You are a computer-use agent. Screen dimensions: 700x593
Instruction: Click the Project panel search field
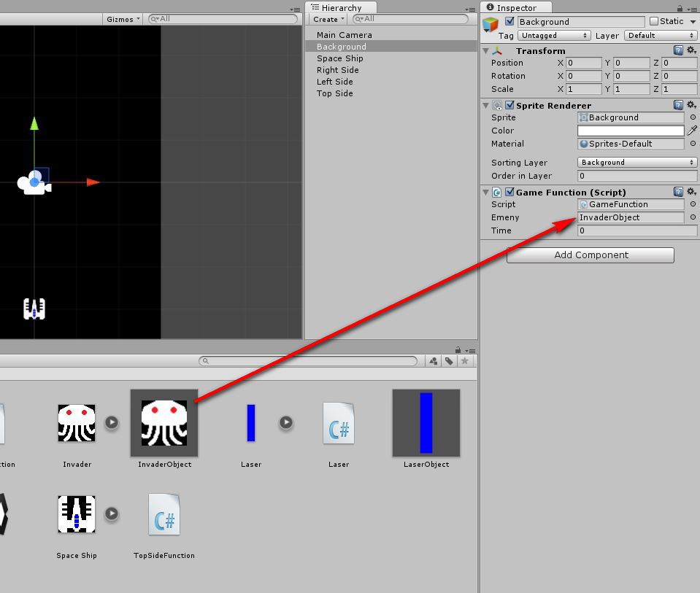[x=308, y=360]
